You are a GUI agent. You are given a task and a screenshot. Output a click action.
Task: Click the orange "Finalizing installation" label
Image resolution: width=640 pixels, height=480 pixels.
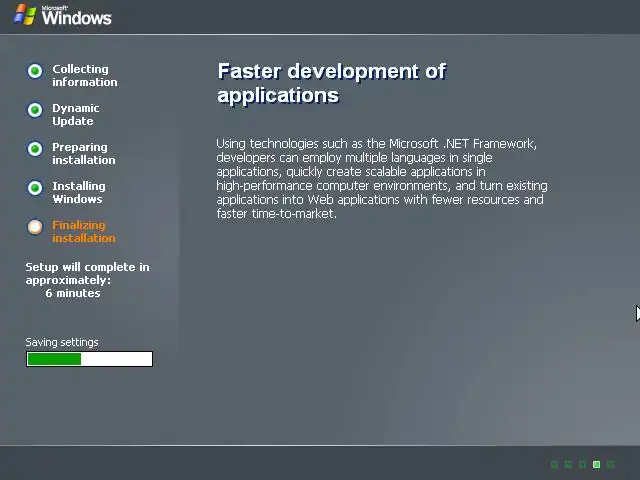[x=84, y=231]
